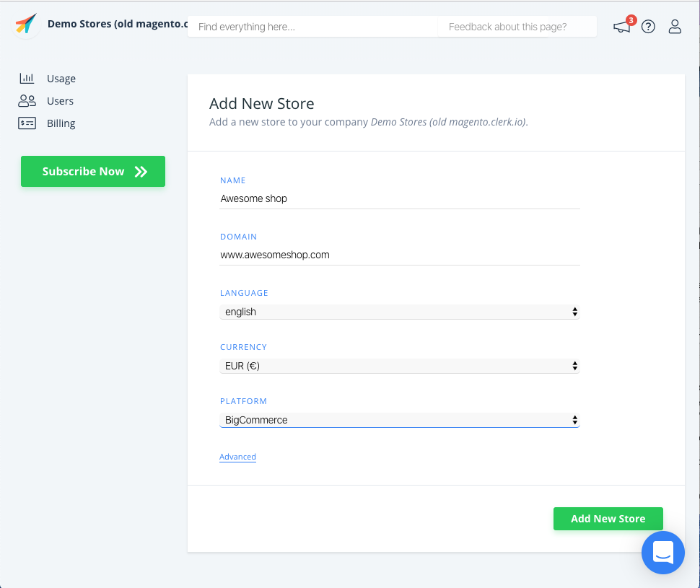Screen dimensions: 700x588
Task: Go to Users in the sidebar
Action: [x=61, y=101]
